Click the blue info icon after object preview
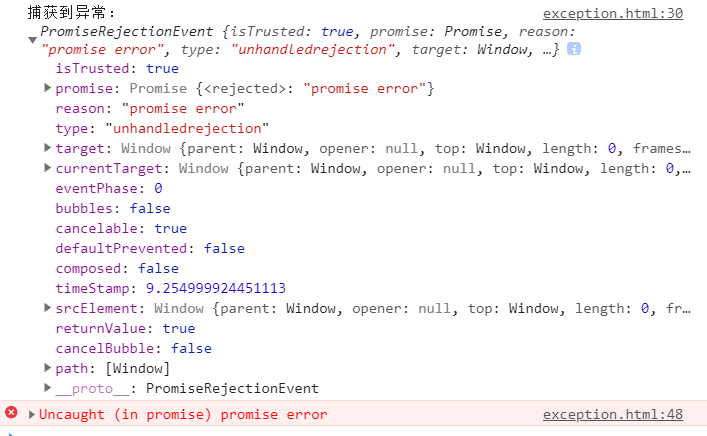 pyautogui.click(x=574, y=49)
